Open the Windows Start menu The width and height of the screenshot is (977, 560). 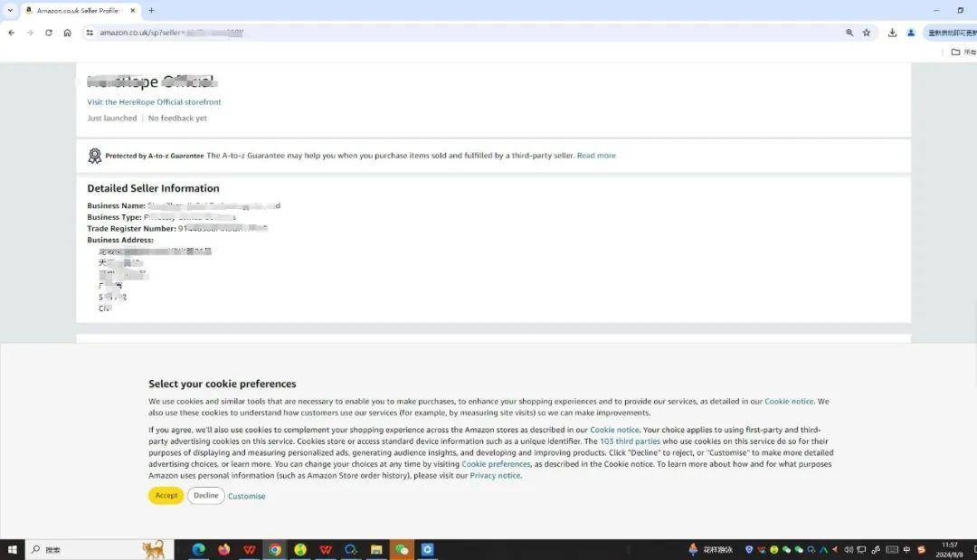pos(12,549)
